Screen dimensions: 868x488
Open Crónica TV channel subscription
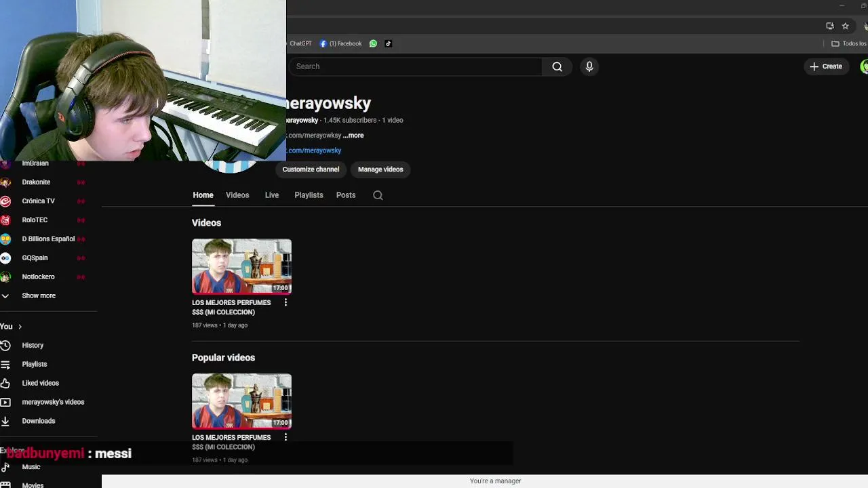[x=38, y=201]
